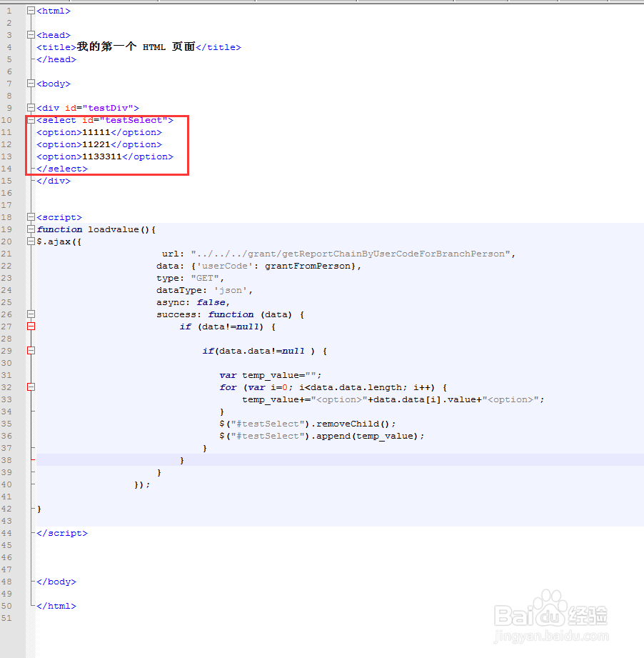Click the "testDiv" id value
This screenshot has width=644, height=658.
(x=108, y=109)
